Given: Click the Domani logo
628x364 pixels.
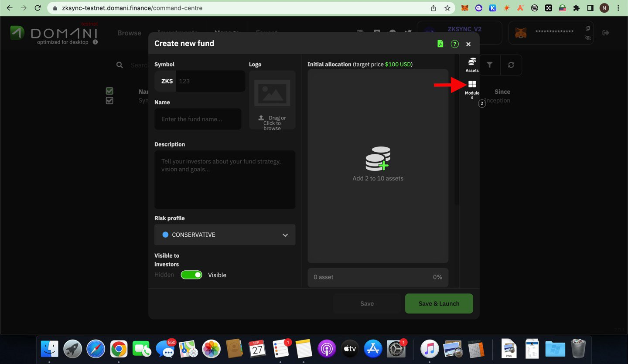Looking at the screenshot, I should [x=54, y=32].
